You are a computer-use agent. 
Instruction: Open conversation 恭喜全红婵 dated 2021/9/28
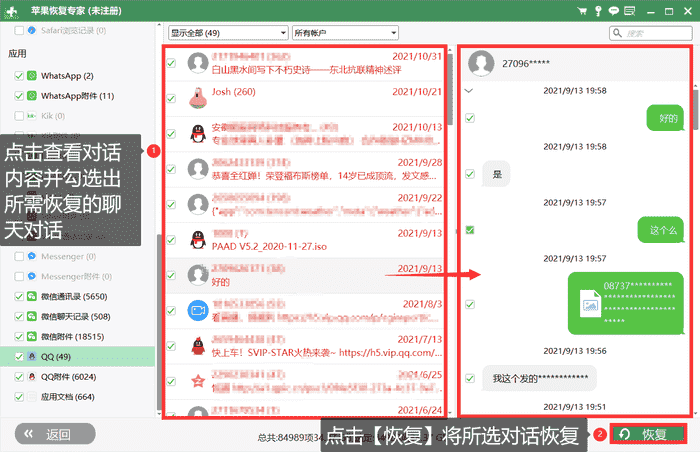coord(304,169)
